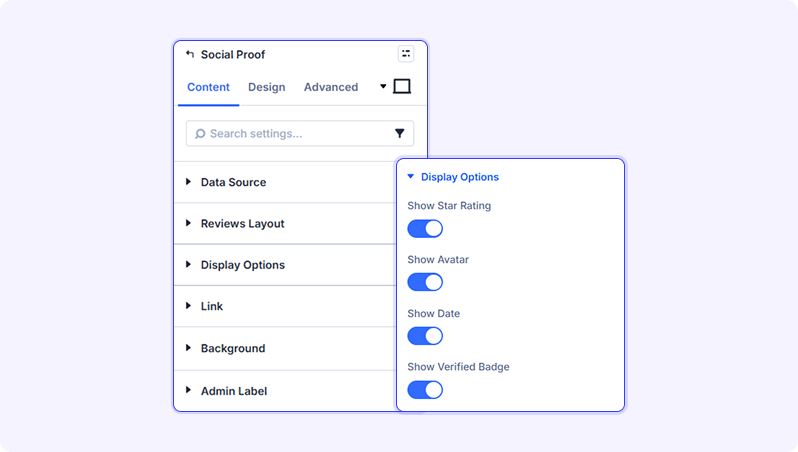Toggle the Show Star Rating switch

click(425, 229)
